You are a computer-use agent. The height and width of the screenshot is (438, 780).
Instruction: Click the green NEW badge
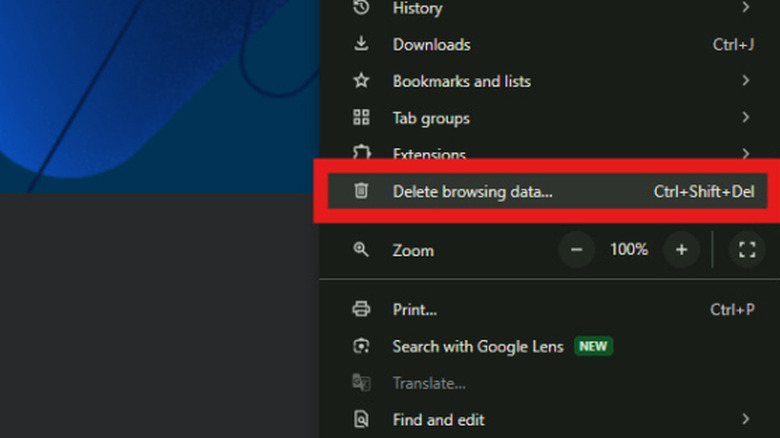[x=594, y=347]
